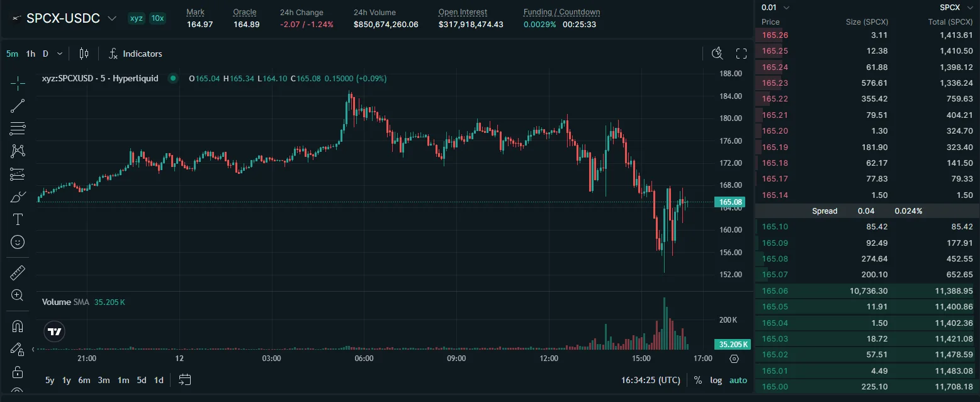
Task: Click the Funding / Countdown label
Action: click(x=561, y=12)
